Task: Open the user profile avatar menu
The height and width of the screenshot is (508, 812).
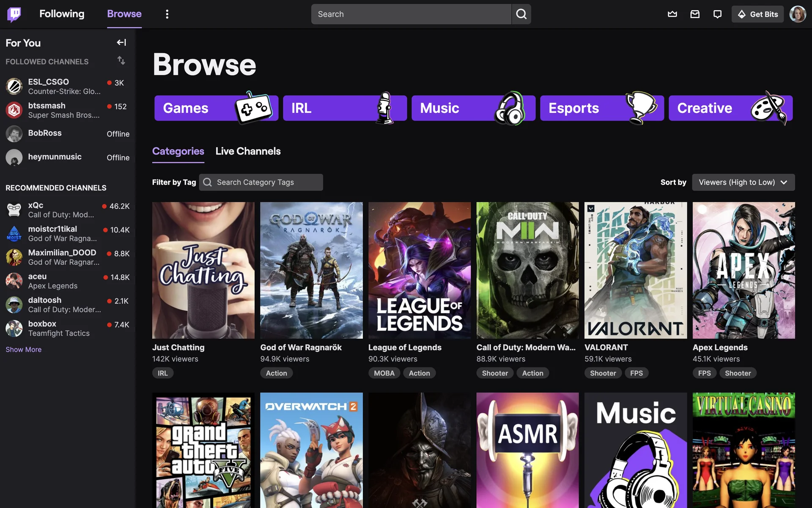Action: (797, 14)
